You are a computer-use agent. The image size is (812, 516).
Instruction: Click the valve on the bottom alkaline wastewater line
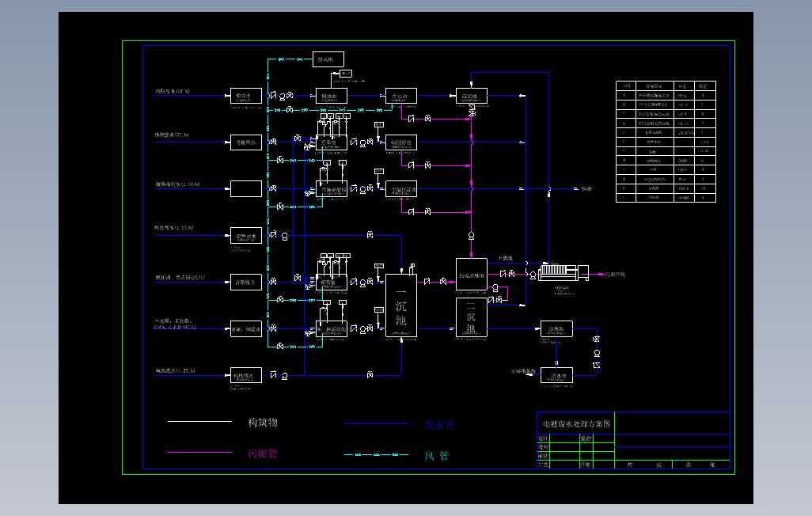pyautogui.click(x=370, y=375)
